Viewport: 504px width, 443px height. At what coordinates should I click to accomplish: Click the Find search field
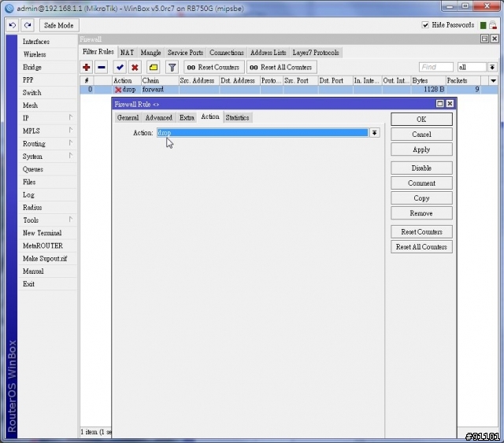[436, 67]
